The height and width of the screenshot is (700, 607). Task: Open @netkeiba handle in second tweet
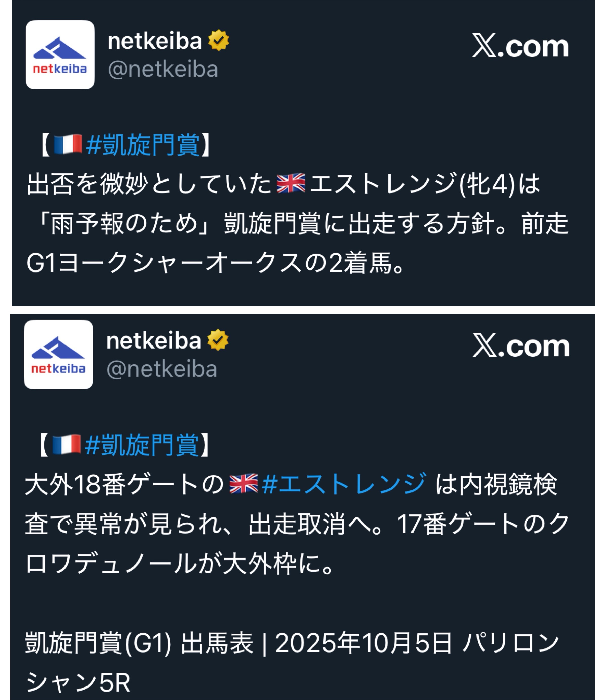pyautogui.click(x=162, y=369)
